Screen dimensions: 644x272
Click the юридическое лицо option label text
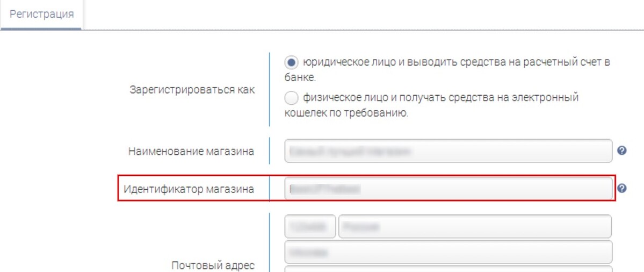click(447, 69)
